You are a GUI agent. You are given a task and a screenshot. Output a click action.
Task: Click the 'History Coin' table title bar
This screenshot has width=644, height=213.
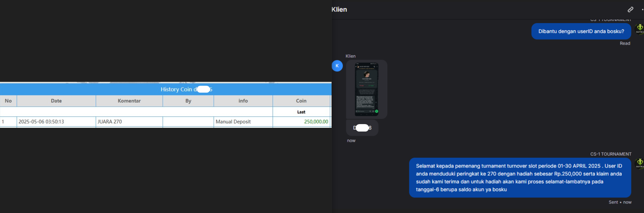coord(166,89)
